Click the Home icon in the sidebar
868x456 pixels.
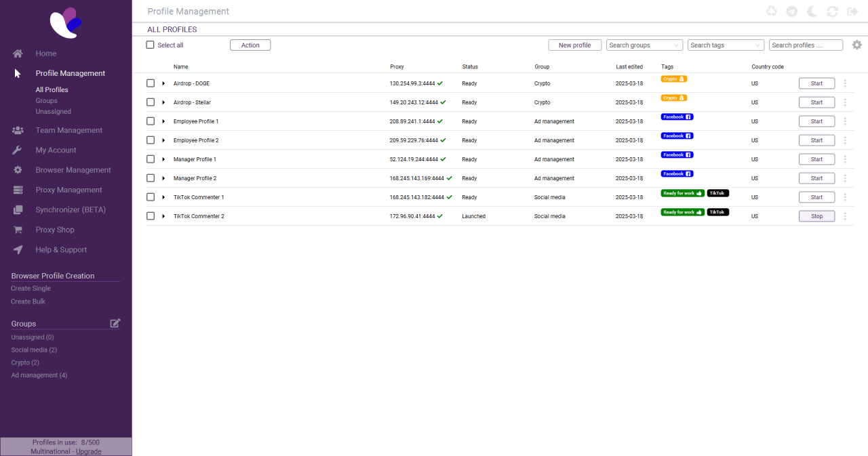click(18, 54)
